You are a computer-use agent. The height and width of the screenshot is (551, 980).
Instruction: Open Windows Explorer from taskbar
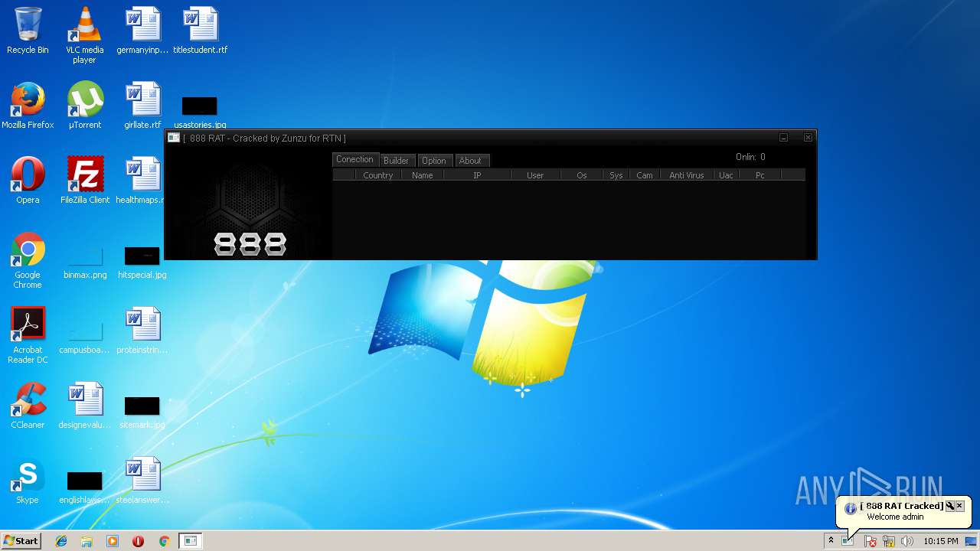pyautogui.click(x=87, y=541)
